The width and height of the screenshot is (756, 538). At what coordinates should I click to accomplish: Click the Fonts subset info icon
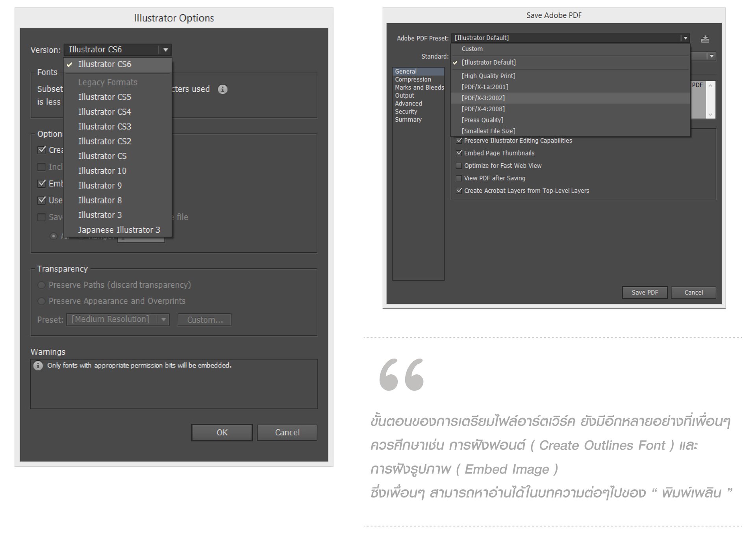(x=222, y=89)
